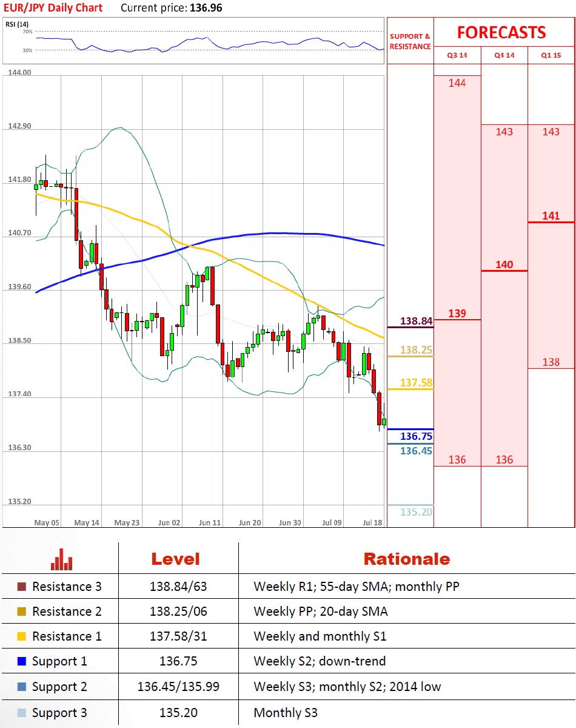Click the '138' value in Q1 15 column
The height and width of the screenshot is (728, 576).
point(551,362)
